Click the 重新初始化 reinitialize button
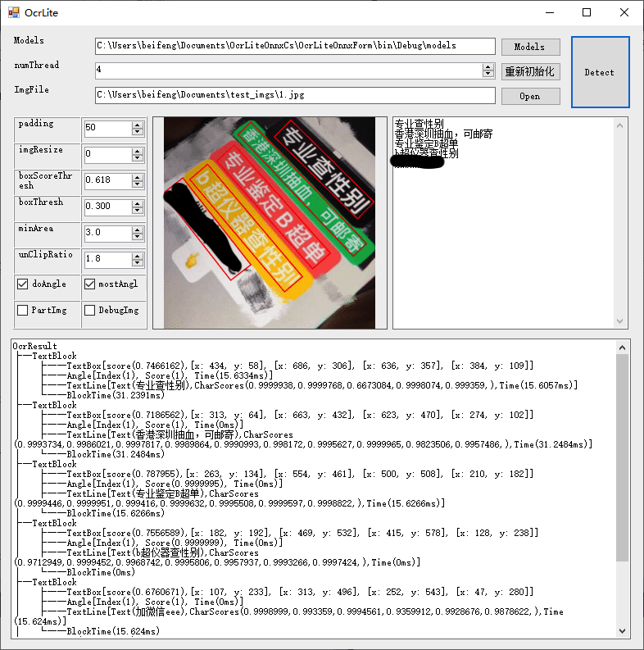This screenshot has width=644, height=650. tap(530, 71)
